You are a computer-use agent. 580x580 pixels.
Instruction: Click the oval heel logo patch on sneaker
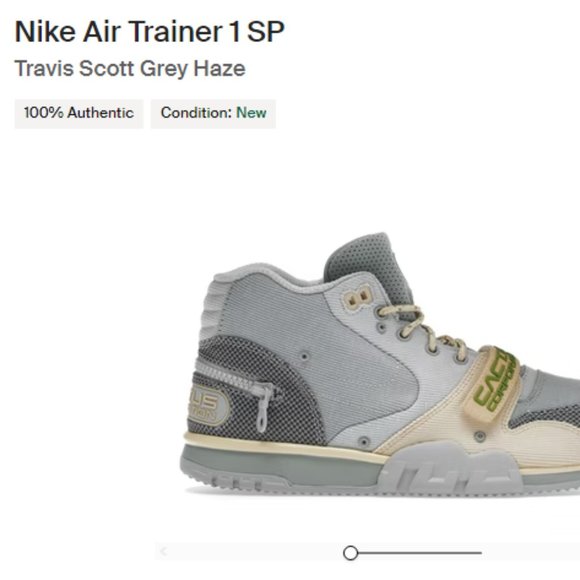(208, 405)
